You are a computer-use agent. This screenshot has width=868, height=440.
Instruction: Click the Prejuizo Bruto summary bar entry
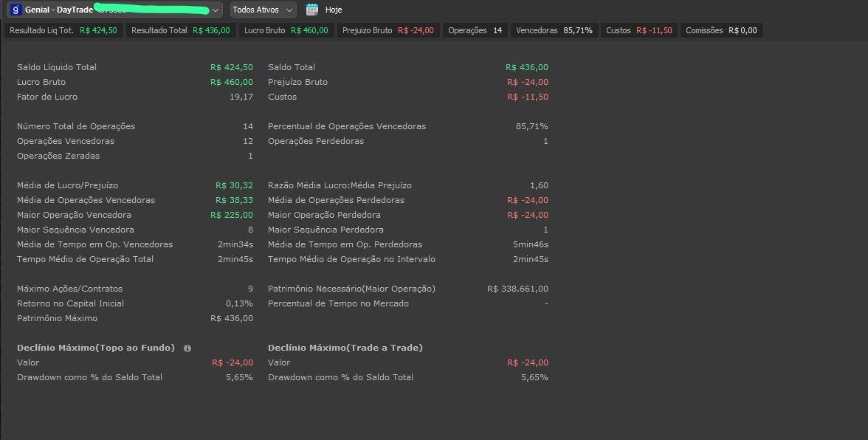388,30
